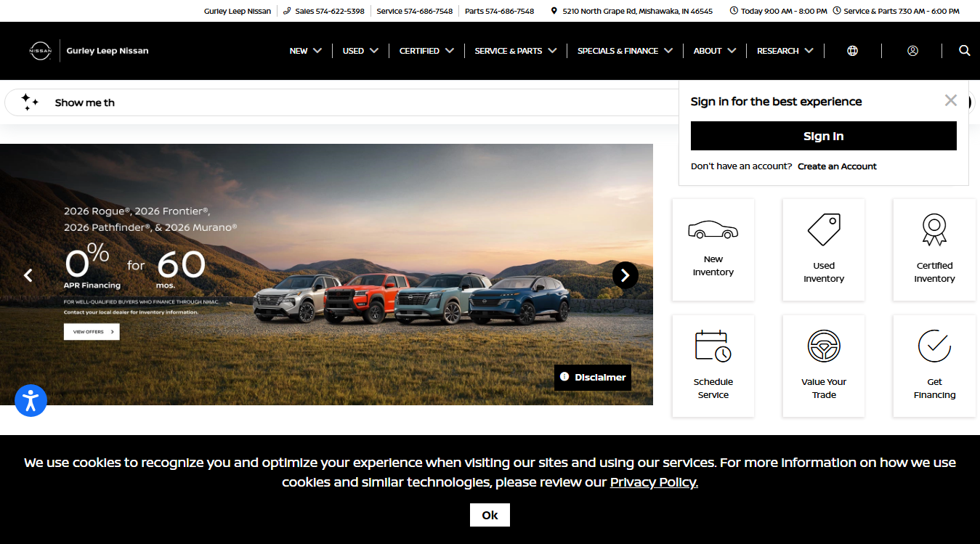Image resolution: width=980 pixels, height=544 pixels.
Task: Expand the NEW menu dropdown
Action: [305, 51]
